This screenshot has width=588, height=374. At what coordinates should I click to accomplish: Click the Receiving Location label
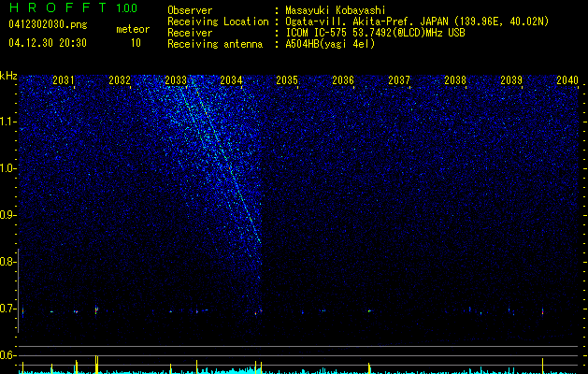click(x=218, y=22)
